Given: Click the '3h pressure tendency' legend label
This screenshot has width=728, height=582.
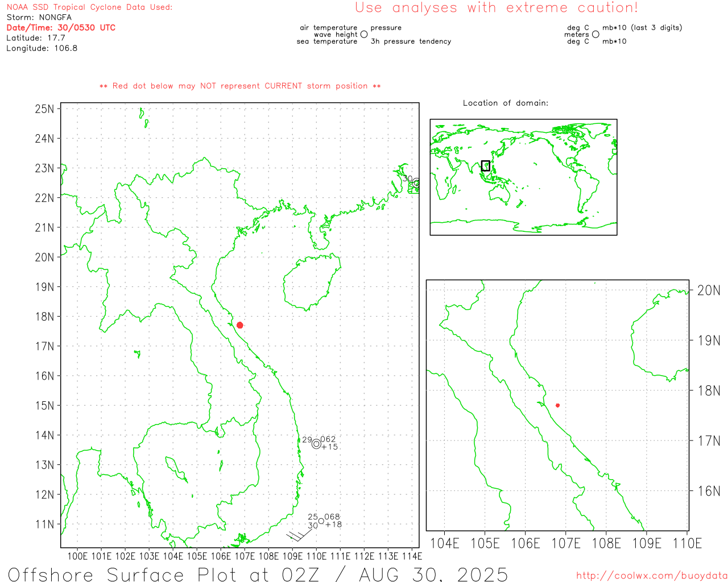Looking at the screenshot, I should pos(411,41).
